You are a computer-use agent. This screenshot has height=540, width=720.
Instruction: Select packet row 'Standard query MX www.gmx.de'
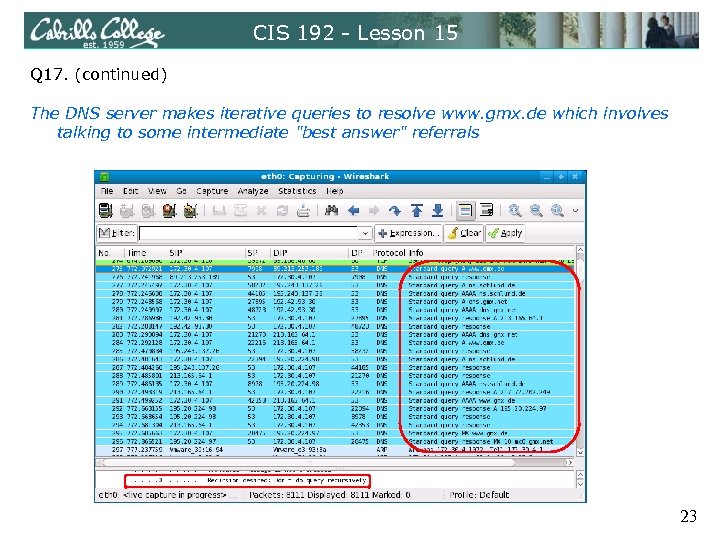[335, 433]
